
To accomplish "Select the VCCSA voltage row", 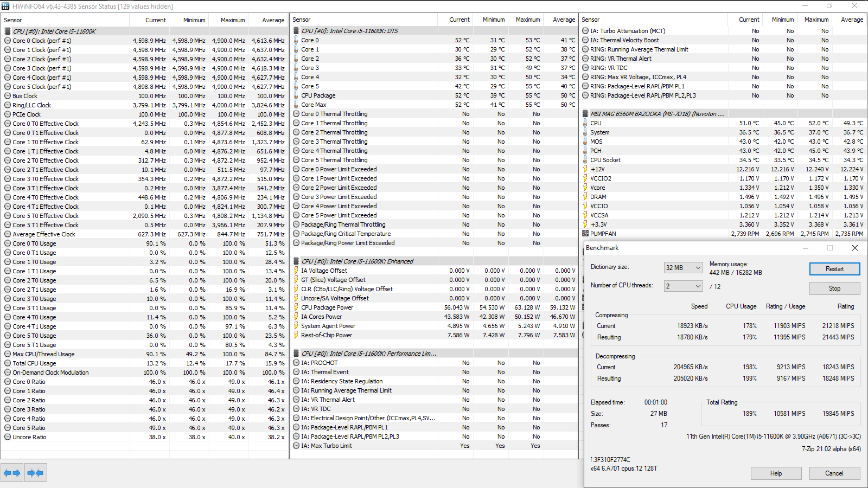I will click(x=723, y=215).
